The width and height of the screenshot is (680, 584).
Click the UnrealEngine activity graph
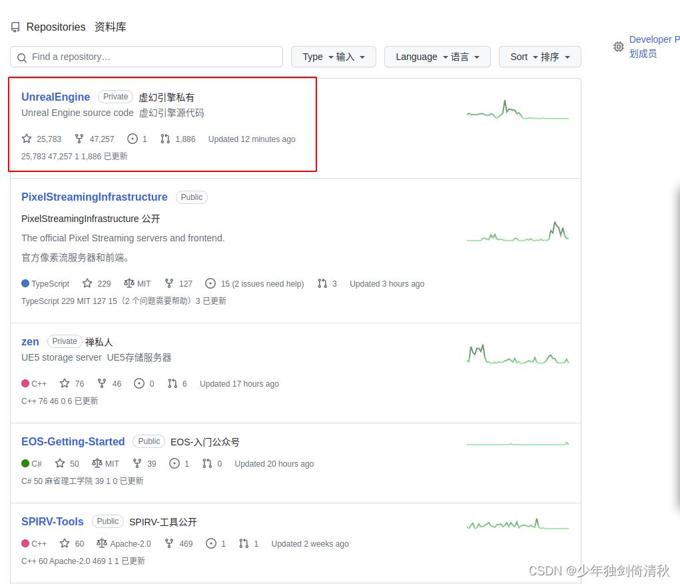pyautogui.click(x=517, y=110)
